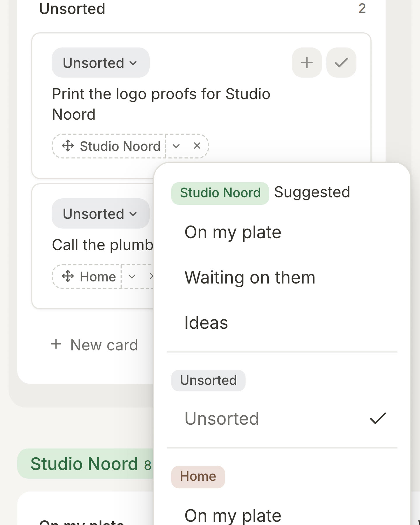Click the New card button
The image size is (420, 525).
pos(94,345)
